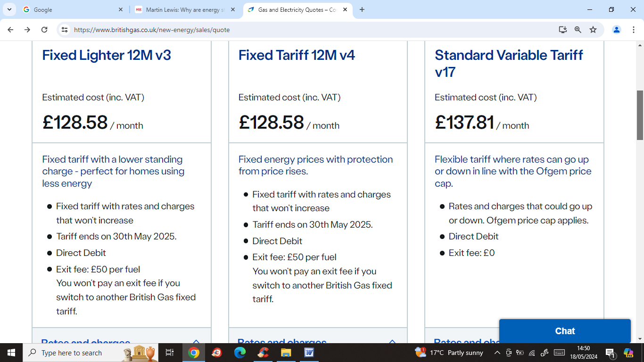Select the Fixed Tariff 12M v4 heading
Screen dimensions: 644x362
pos(297,55)
